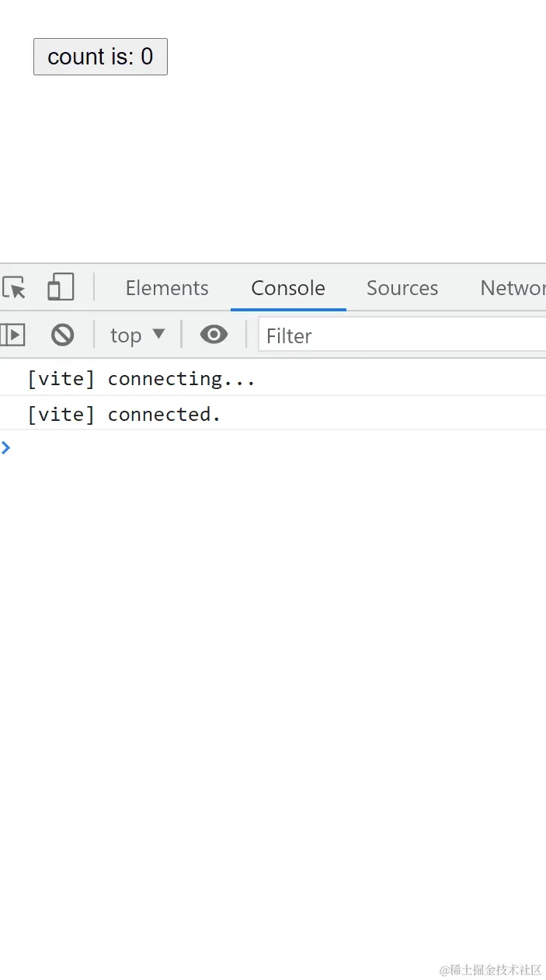This screenshot has width=546, height=980.
Task: Switch to the Elements tab
Action: point(167,288)
